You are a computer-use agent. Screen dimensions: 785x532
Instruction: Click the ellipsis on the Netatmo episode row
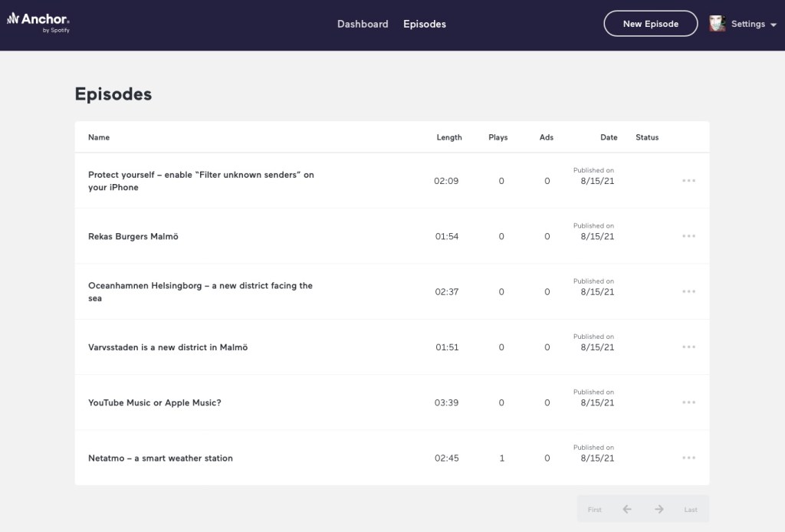pyautogui.click(x=688, y=458)
